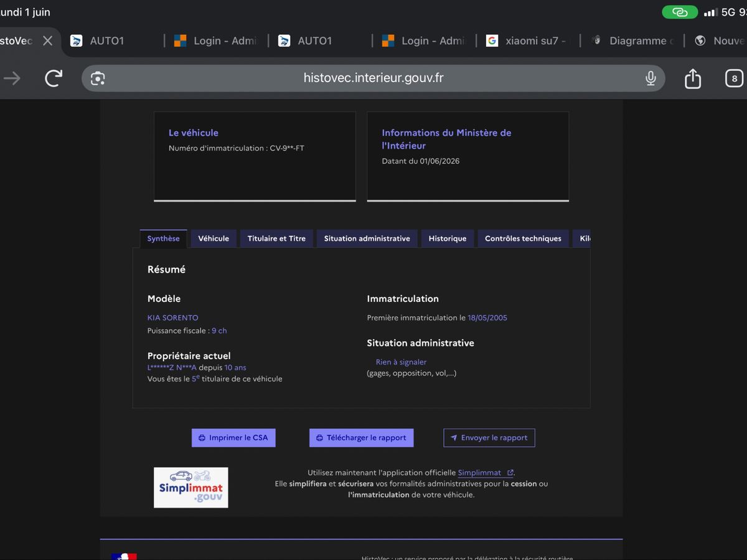
Task: Open the tab overview showing 8 tabs
Action: point(735,78)
